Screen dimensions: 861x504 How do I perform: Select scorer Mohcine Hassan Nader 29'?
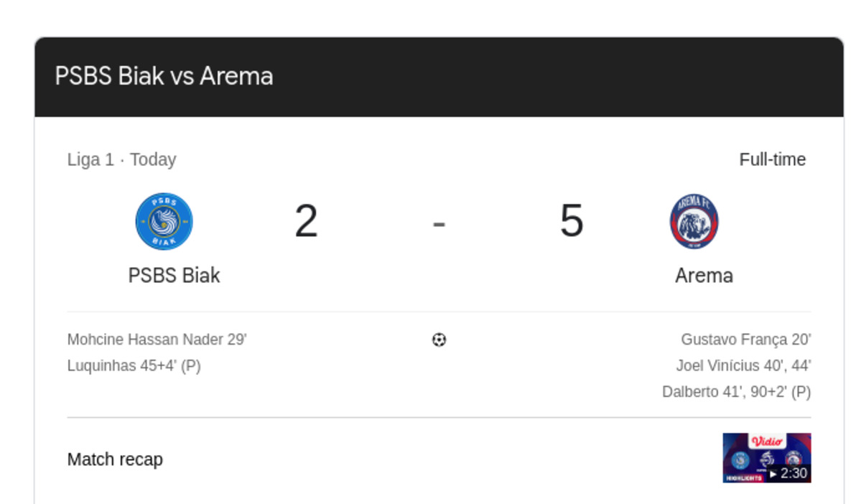(x=157, y=340)
